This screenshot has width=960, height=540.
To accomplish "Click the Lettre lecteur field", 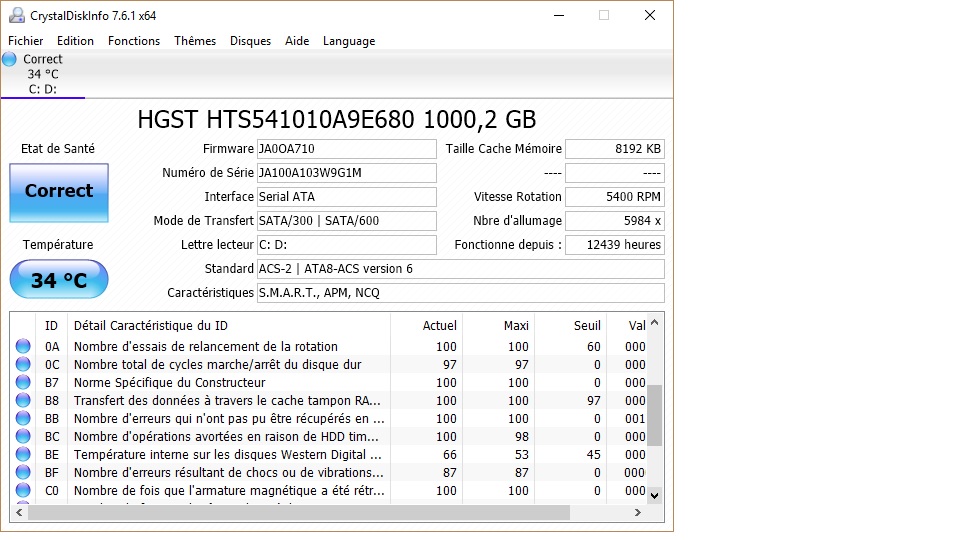I will tap(347, 245).
